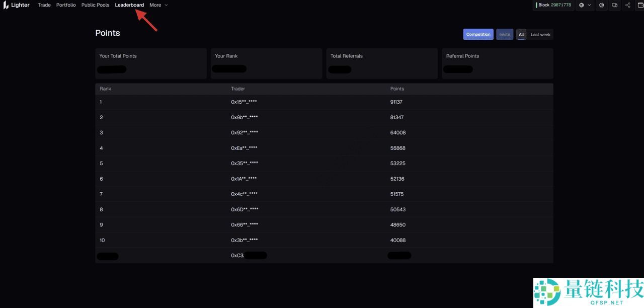Click the Points column header

(x=397, y=89)
